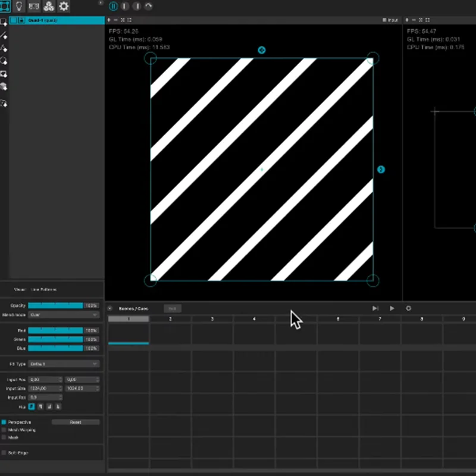
Task: Open the Blend mode dropdown
Action: [64, 315]
